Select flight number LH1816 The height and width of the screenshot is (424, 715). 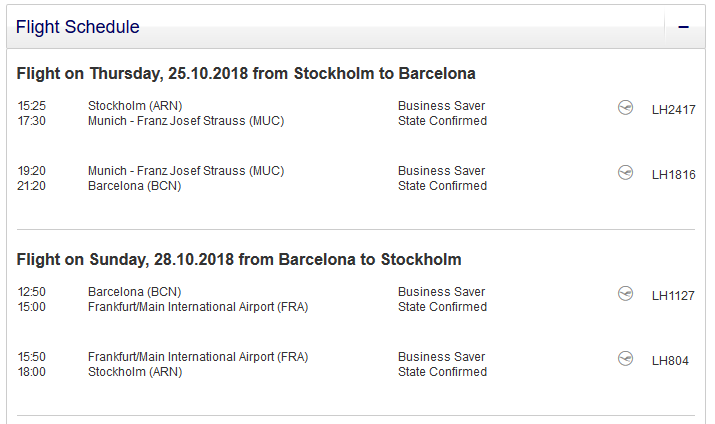click(x=673, y=175)
